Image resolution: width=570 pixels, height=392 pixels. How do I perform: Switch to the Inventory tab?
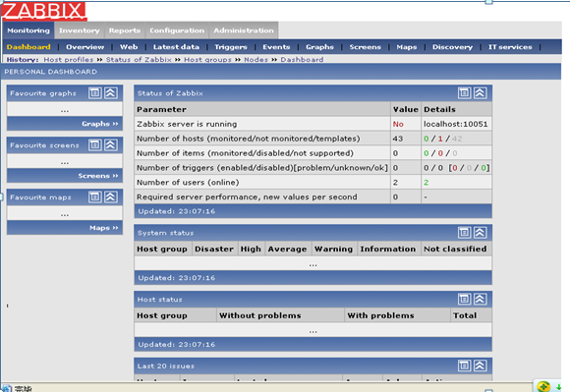coord(80,30)
